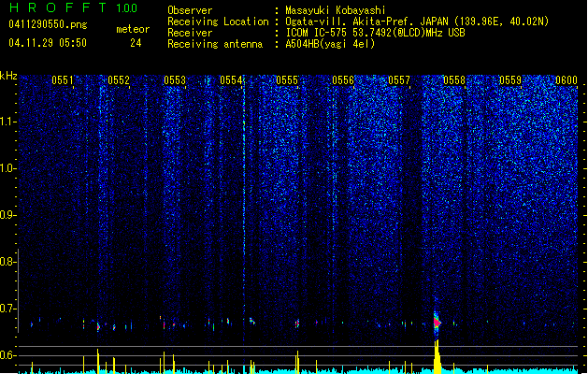588x374 pixels.
Task: Click the date stamp 04.11.29 05:50
Action: tap(48, 42)
